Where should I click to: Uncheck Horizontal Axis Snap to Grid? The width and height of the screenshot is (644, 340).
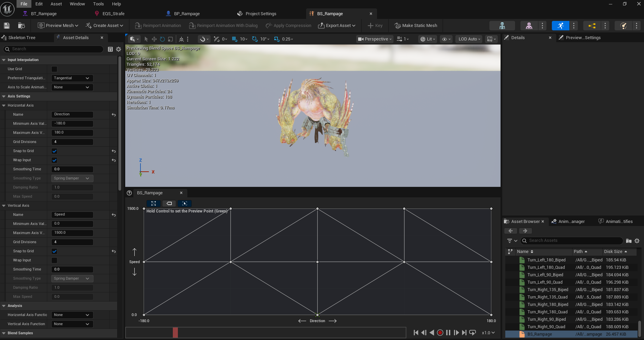coord(54,151)
